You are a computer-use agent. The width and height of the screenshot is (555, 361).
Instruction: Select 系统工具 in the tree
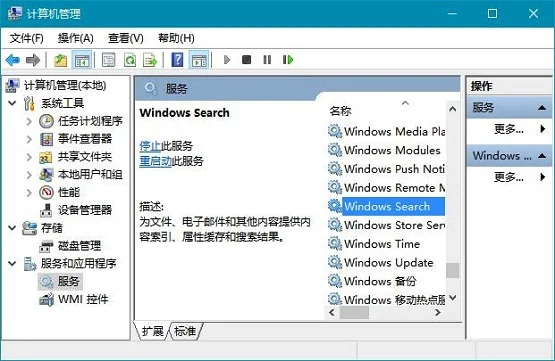62,103
